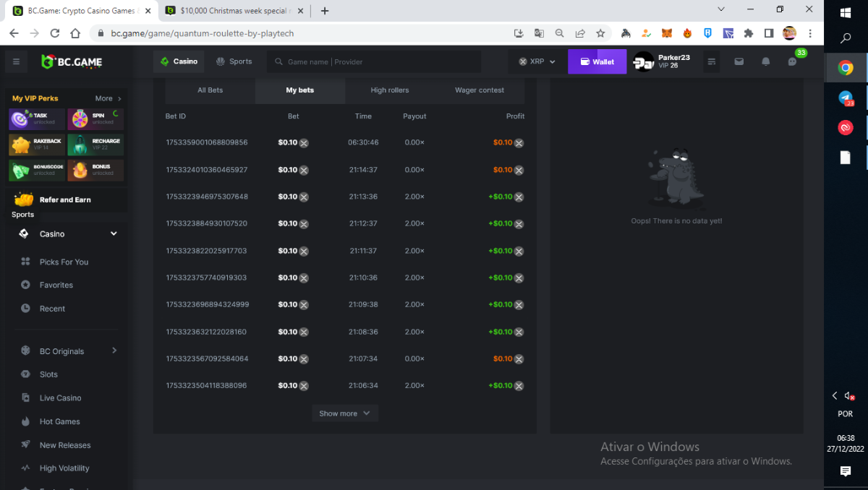
Task: Collapse the Casino sidebar section
Action: 114,234
